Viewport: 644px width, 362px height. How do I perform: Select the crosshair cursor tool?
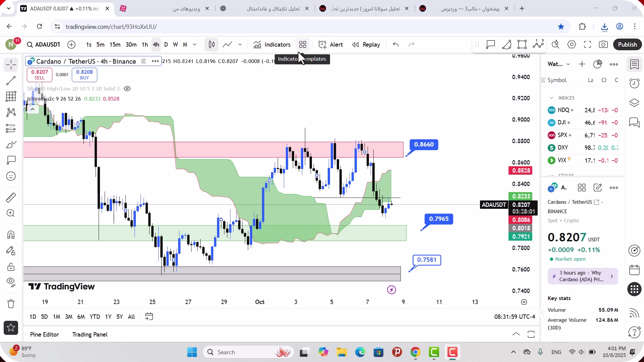pyautogui.click(x=11, y=65)
